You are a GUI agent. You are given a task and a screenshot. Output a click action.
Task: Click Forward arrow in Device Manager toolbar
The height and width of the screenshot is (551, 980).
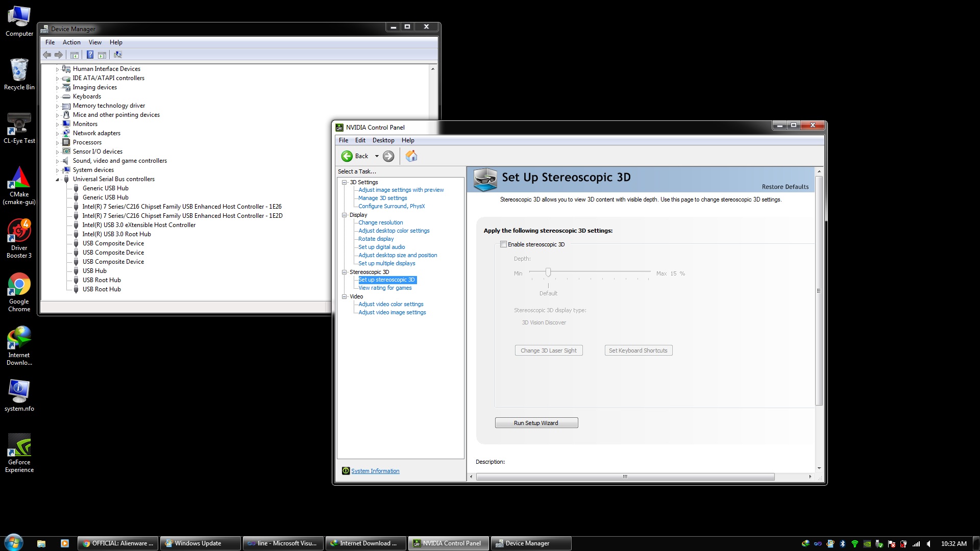[x=59, y=55]
